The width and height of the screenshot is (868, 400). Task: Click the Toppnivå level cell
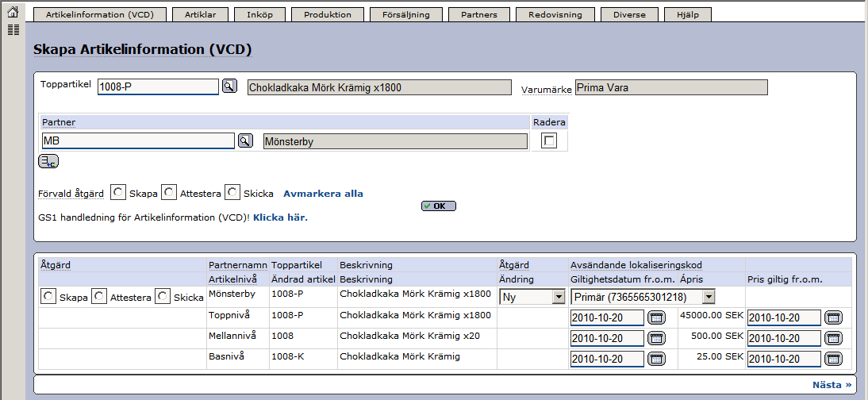(x=229, y=315)
